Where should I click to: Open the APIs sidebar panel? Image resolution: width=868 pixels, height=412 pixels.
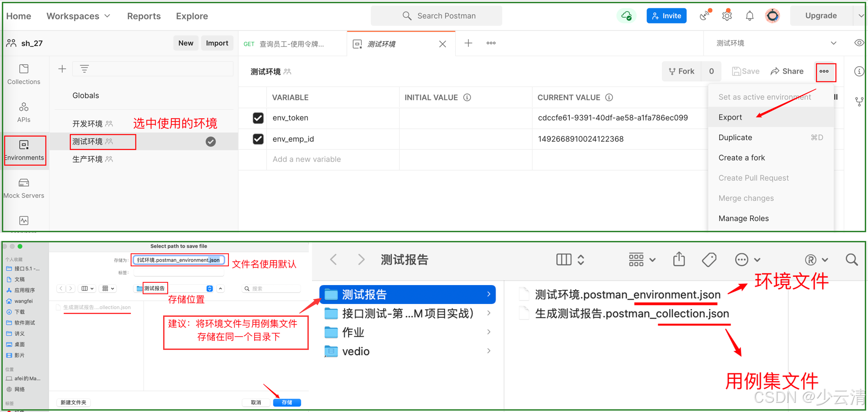point(24,112)
